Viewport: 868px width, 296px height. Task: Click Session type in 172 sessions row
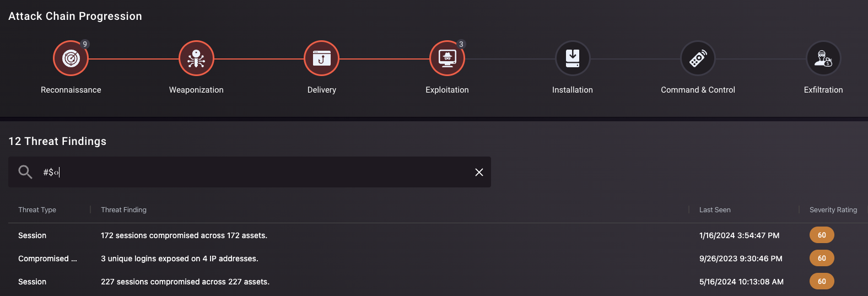pyautogui.click(x=32, y=235)
